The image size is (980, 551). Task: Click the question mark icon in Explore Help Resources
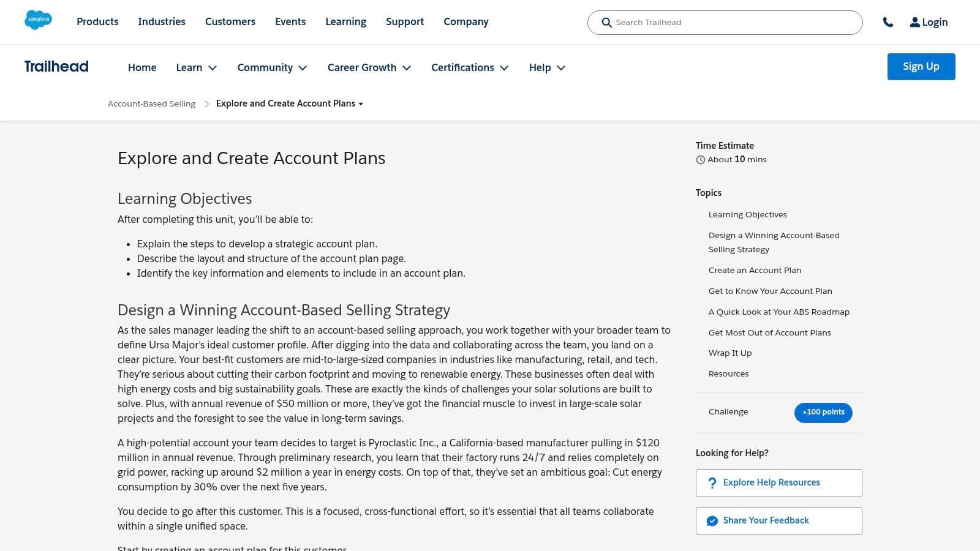(x=712, y=482)
